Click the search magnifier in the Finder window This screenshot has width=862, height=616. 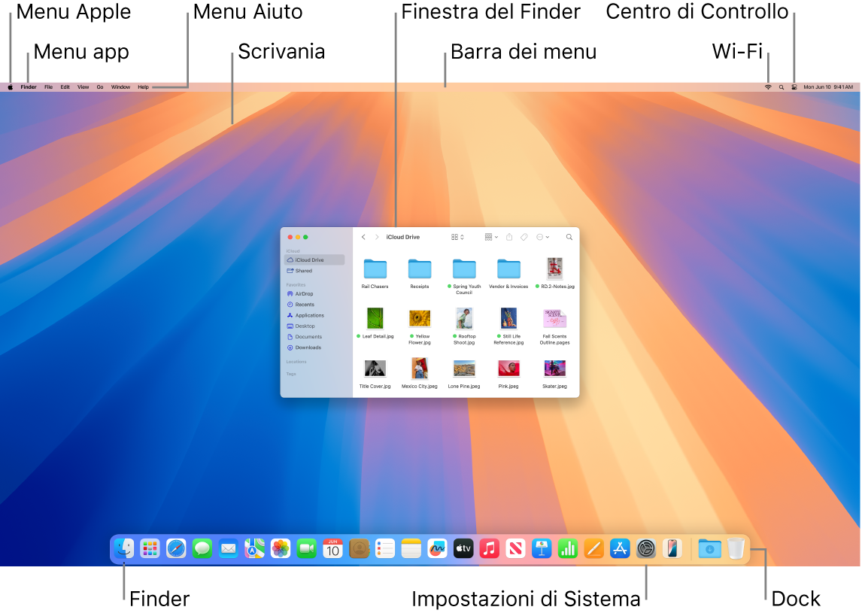[x=569, y=237]
